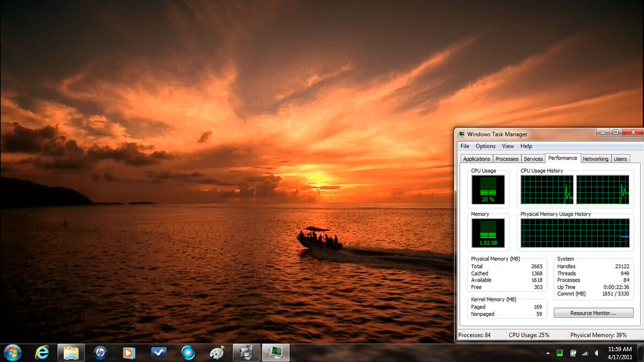
Task: Click the Cached memory value 1368
Action: tap(537, 273)
